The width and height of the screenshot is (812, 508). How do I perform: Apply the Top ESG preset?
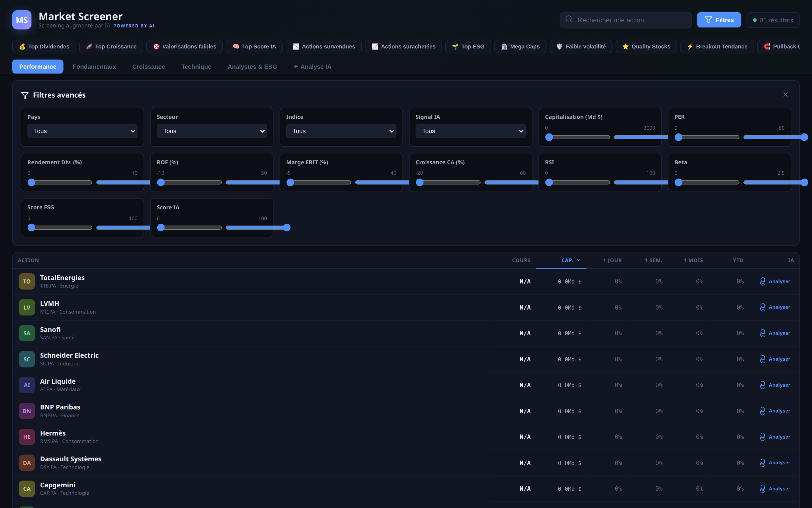[x=468, y=46]
